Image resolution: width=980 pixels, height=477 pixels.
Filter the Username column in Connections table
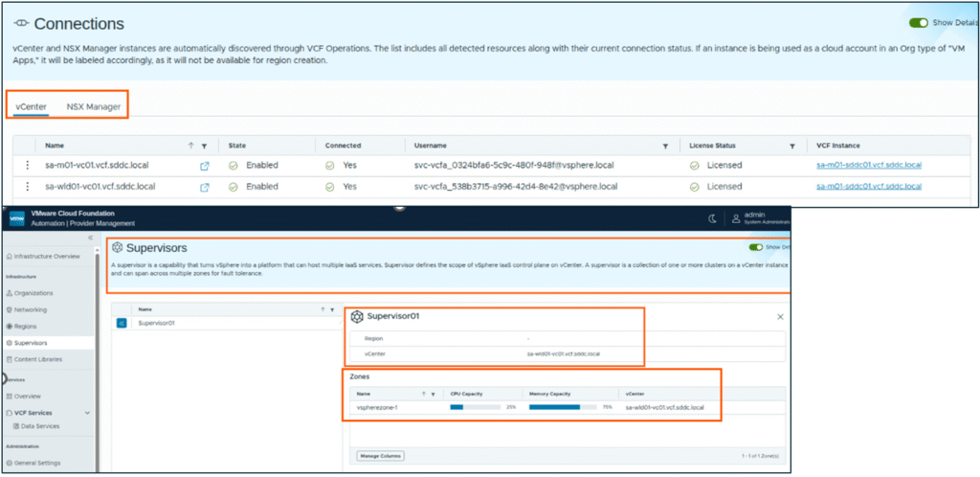click(665, 146)
